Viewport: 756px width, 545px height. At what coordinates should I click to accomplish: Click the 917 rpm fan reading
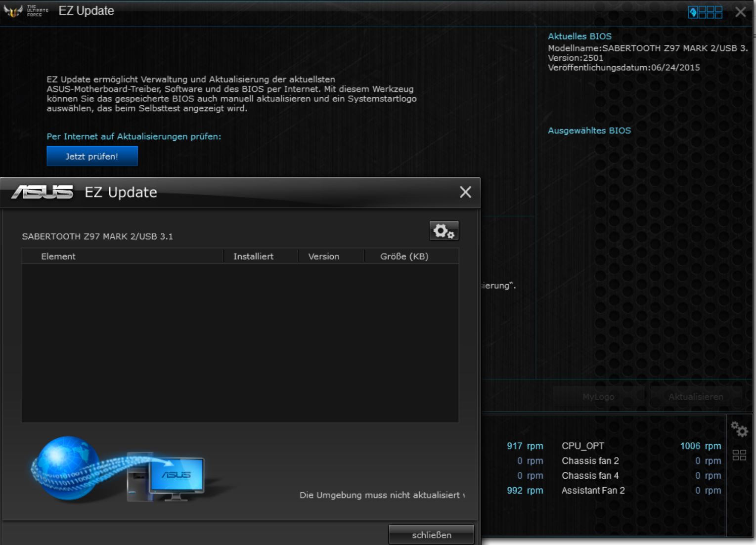pyautogui.click(x=525, y=446)
